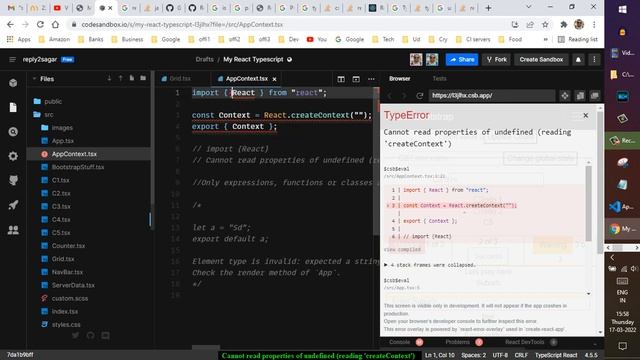Close the TypeError overlay

(586, 116)
